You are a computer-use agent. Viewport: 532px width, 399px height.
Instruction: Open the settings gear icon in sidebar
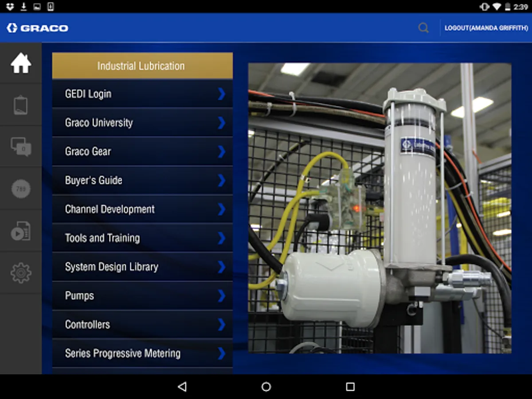coord(21,273)
